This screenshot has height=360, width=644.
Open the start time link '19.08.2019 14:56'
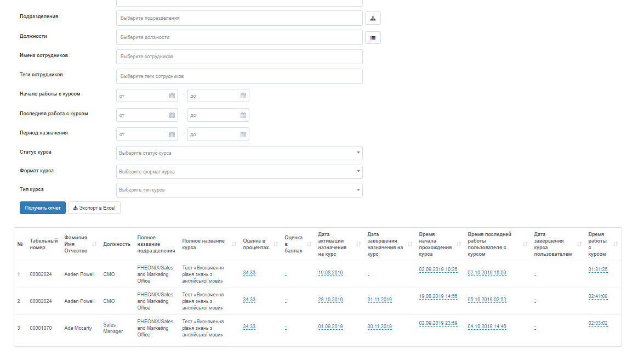click(438, 297)
